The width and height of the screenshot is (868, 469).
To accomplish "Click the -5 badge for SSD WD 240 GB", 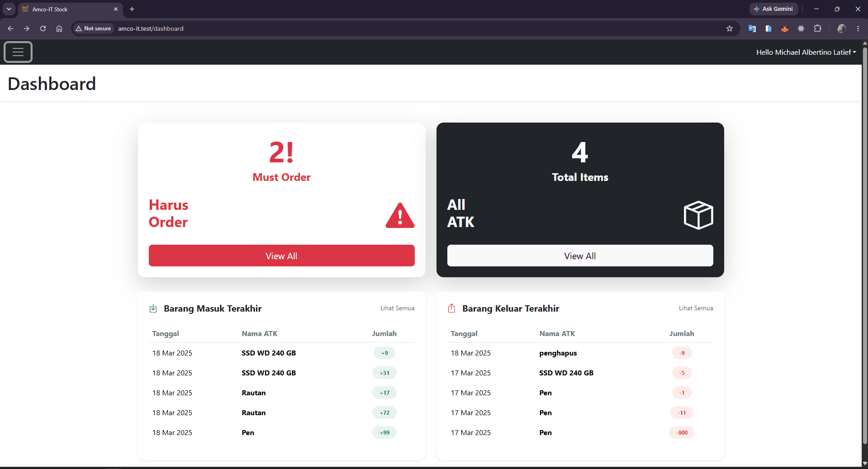I will (682, 373).
